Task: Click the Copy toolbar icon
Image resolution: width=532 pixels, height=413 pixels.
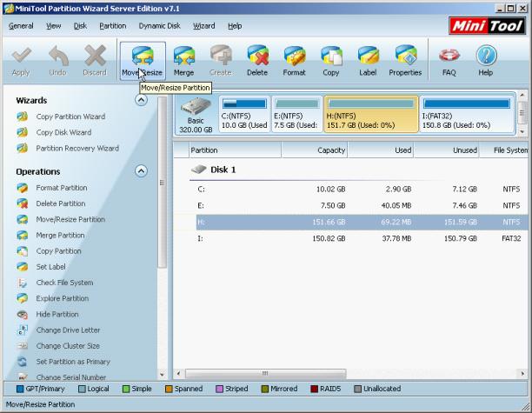Action: (x=331, y=62)
